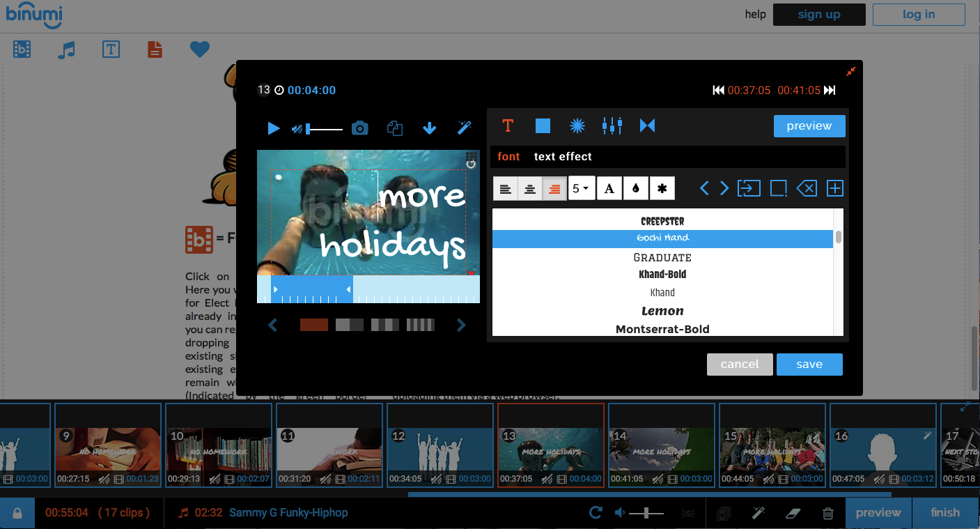This screenshot has width=980, height=529.
Task: Choose the Khand-Bold font
Action: pyautogui.click(x=662, y=275)
